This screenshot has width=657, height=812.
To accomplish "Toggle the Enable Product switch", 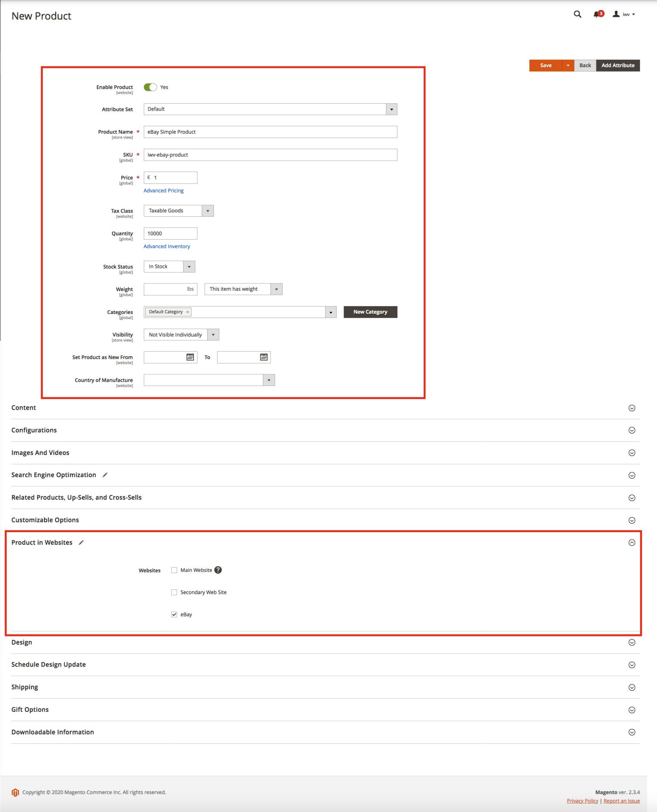I will click(x=150, y=87).
